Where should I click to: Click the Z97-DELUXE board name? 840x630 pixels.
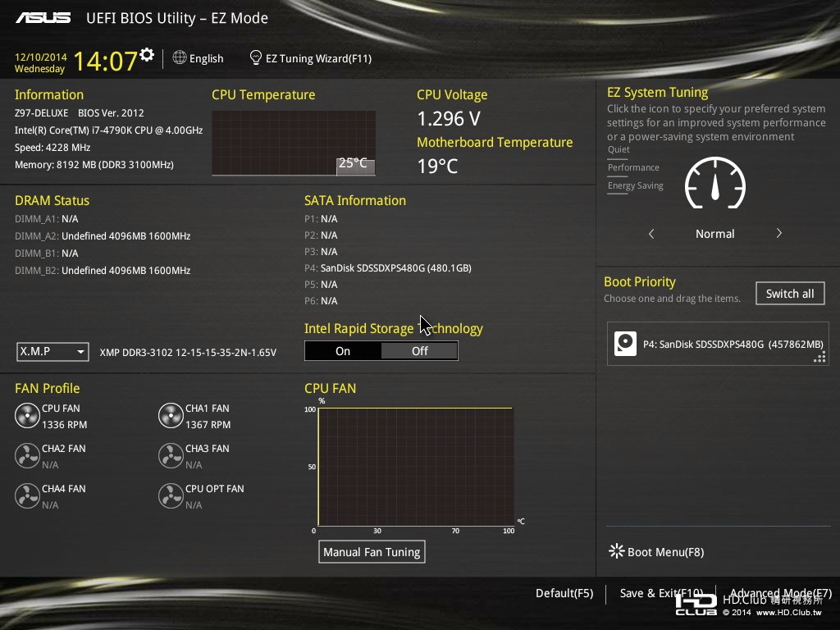click(41, 113)
